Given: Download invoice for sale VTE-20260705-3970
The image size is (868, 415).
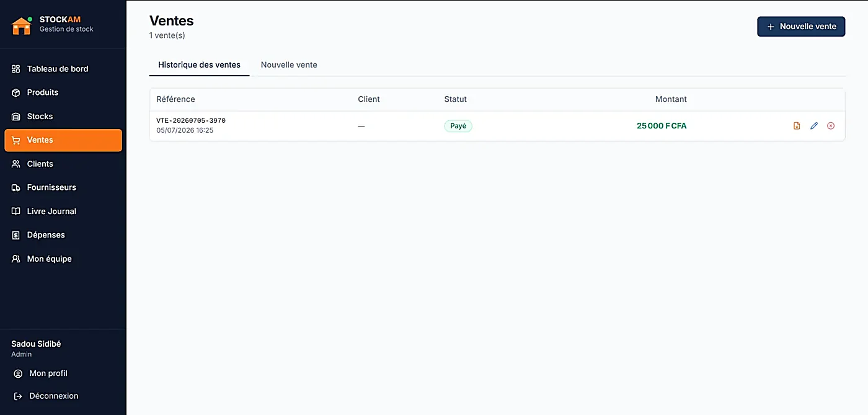Looking at the screenshot, I should pyautogui.click(x=797, y=126).
